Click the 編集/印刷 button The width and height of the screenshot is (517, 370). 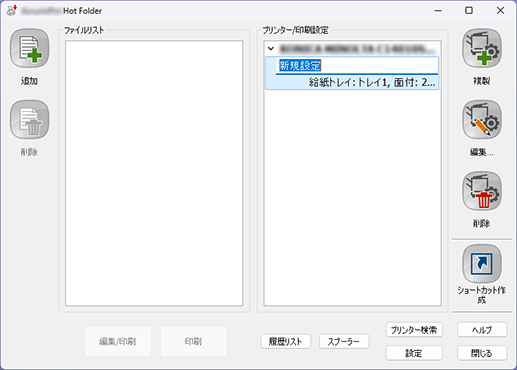pyautogui.click(x=118, y=341)
